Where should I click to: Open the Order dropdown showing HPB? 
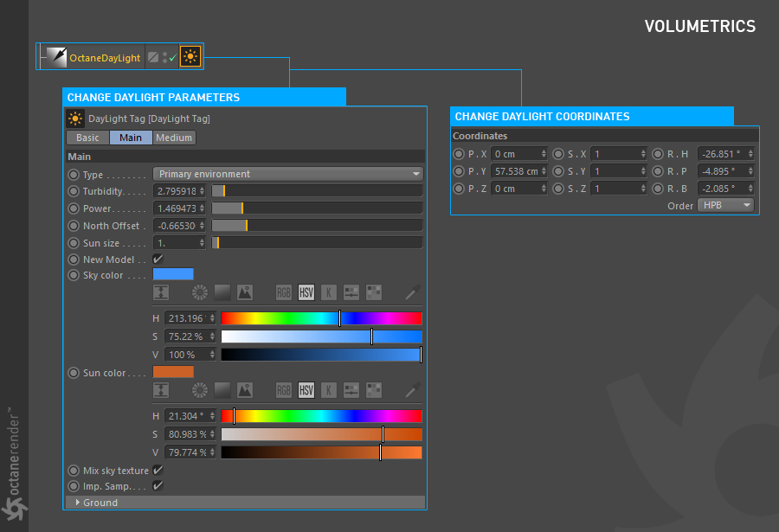pyautogui.click(x=726, y=205)
